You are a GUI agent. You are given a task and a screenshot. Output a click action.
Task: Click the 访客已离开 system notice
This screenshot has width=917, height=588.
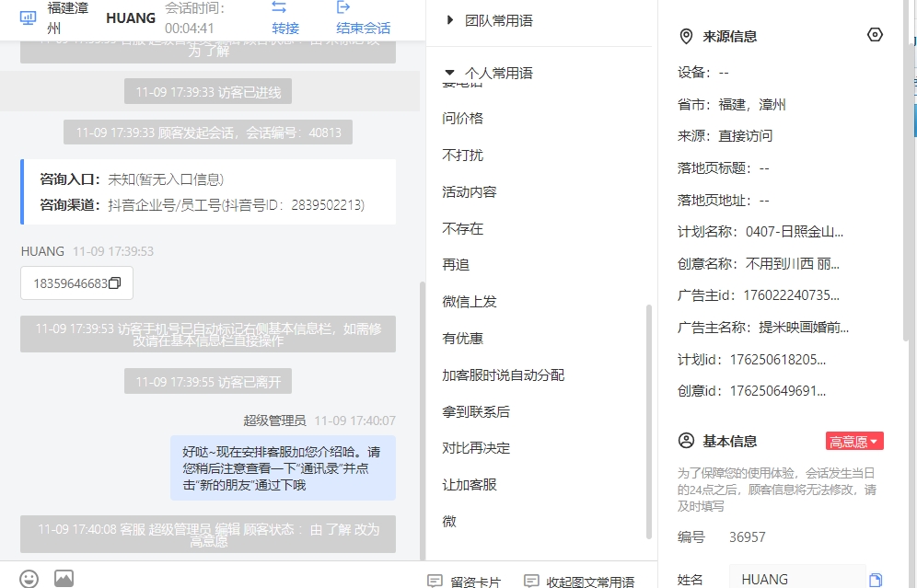tap(208, 382)
